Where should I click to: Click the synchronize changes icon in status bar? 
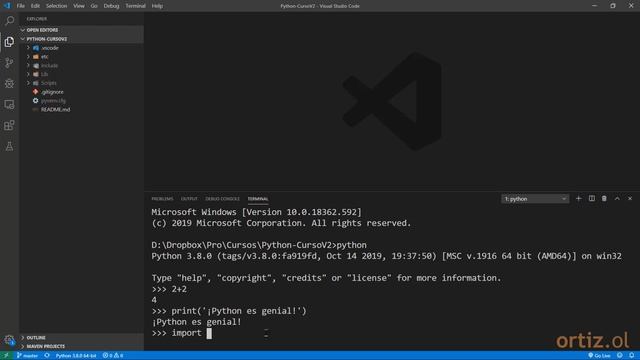tap(47, 356)
